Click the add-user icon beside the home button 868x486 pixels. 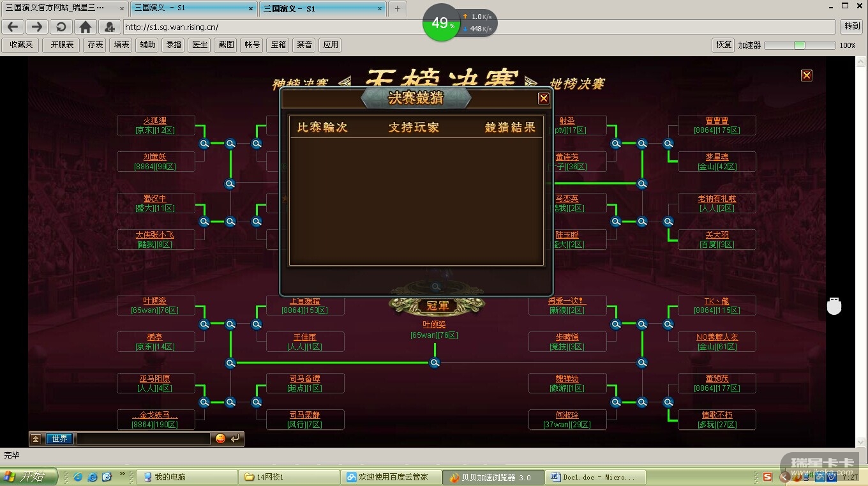(109, 27)
